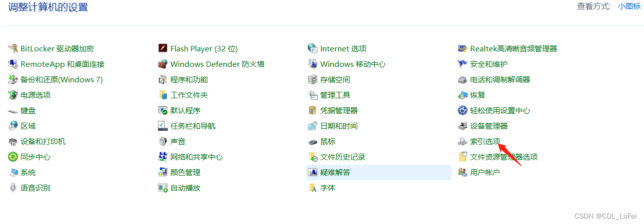
Task: Click the 索引选项 text link
Action: pos(485,141)
